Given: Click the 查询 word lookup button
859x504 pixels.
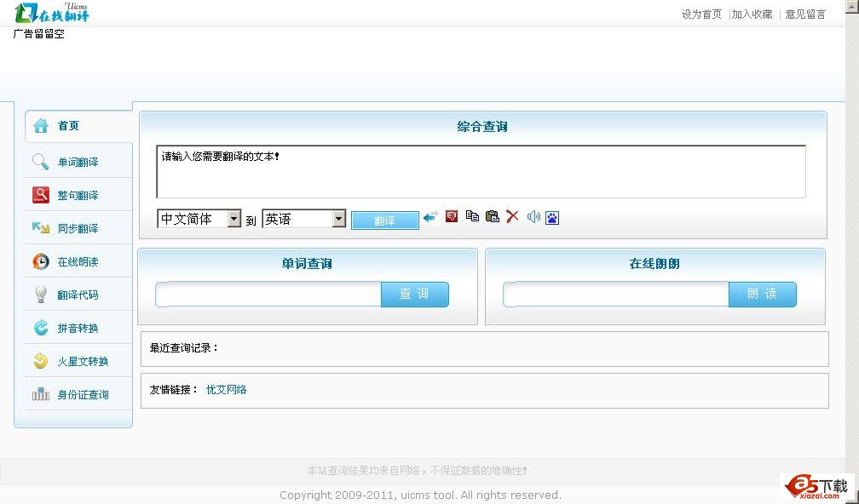Looking at the screenshot, I should (x=415, y=294).
